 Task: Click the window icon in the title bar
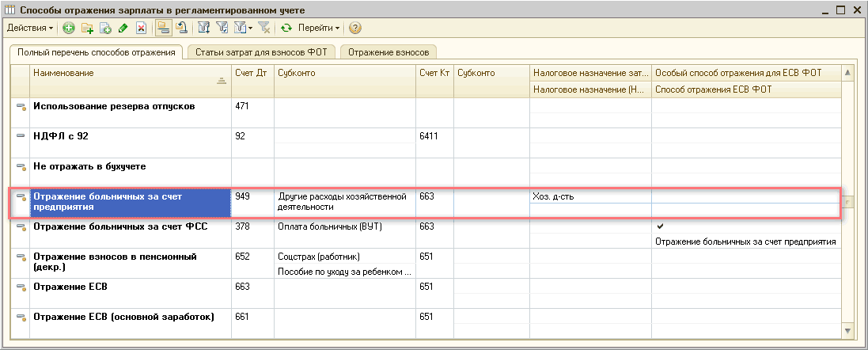pyautogui.click(x=9, y=10)
